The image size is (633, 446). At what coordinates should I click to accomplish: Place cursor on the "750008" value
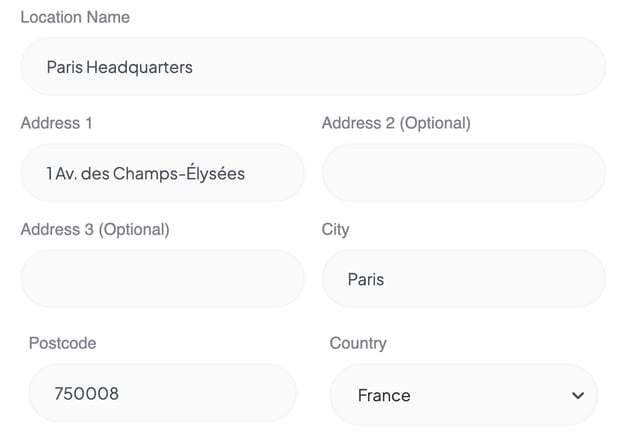[x=87, y=394]
